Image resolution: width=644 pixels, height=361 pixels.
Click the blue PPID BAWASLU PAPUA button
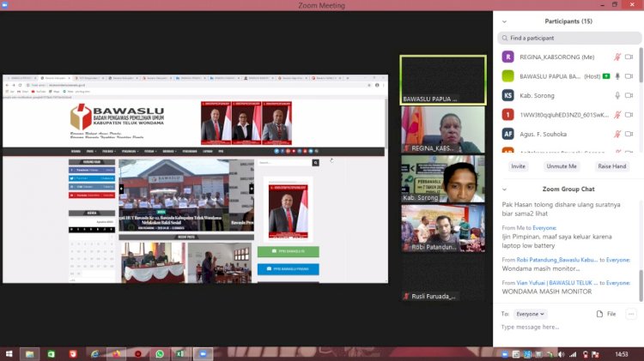[x=289, y=268]
